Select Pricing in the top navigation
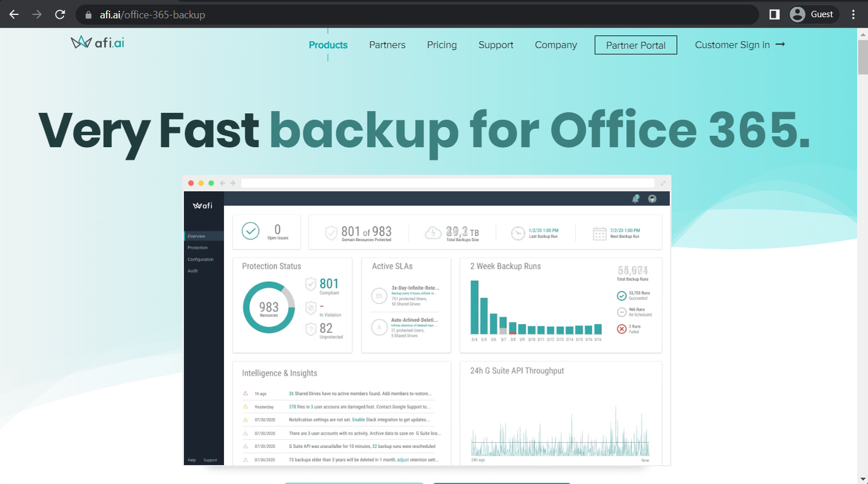Image resolution: width=868 pixels, height=484 pixels. 441,45
